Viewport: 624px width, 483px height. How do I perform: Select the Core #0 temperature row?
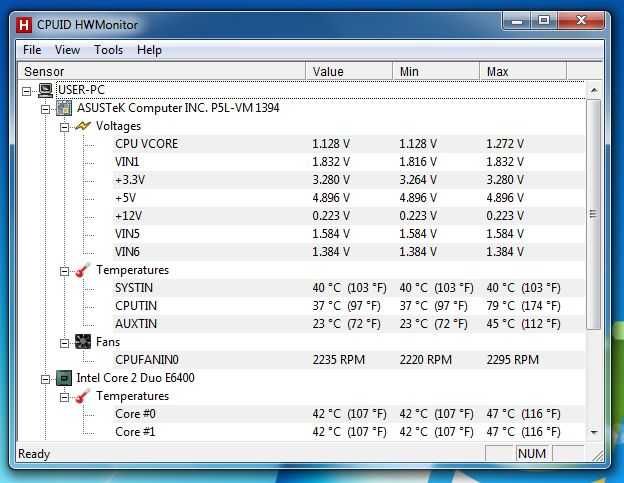tap(348, 414)
